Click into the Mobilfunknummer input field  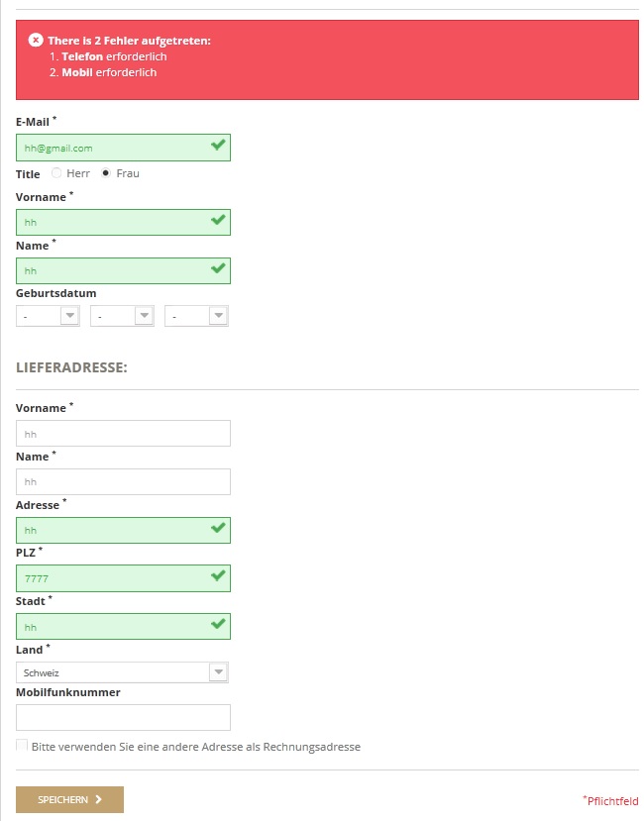tap(123, 717)
